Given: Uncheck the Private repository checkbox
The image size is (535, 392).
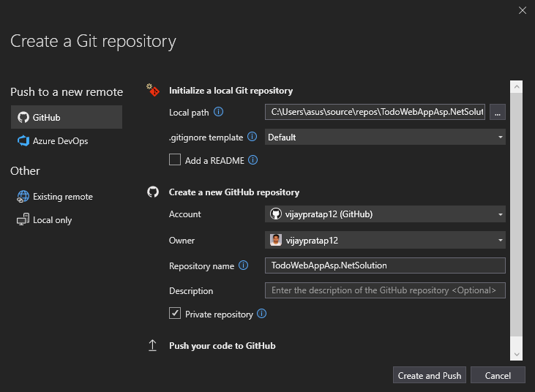Looking at the screenshot, I should click(175, 313).
